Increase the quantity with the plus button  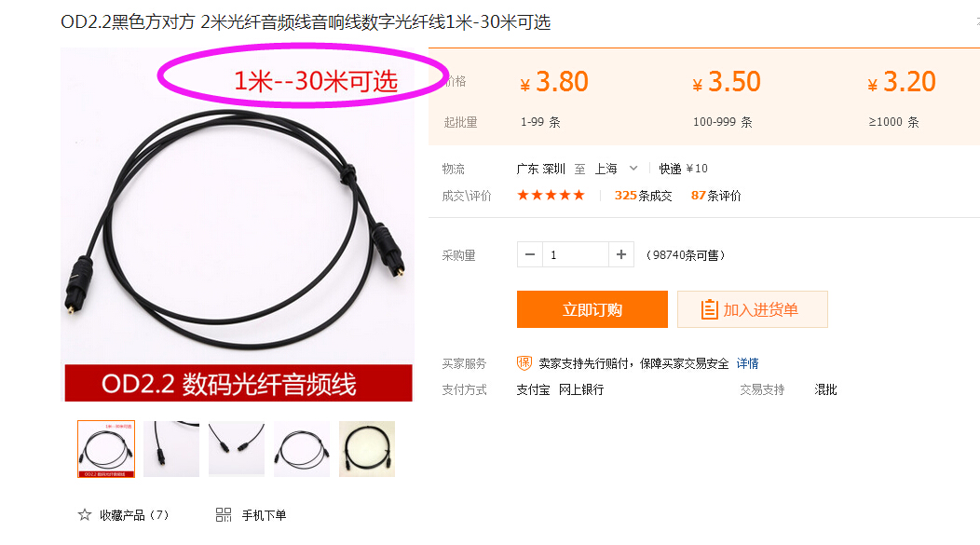pyautogui.click(x=621, y=254)
